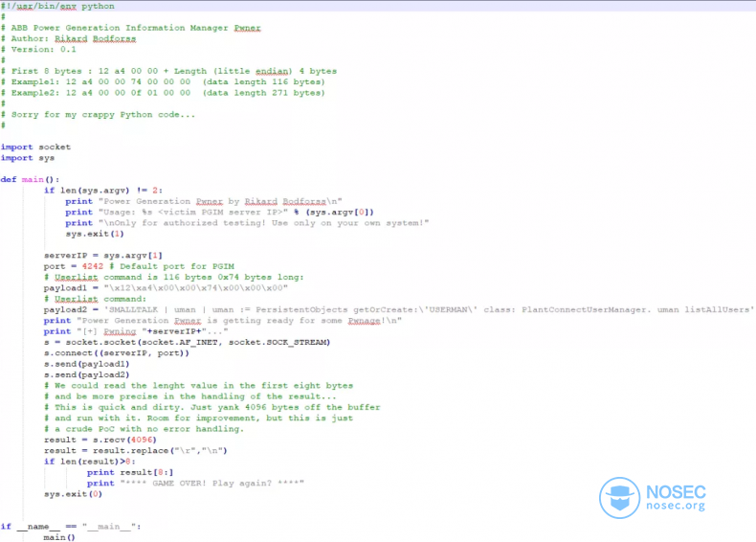
Task: Click the print line 'Only for authorized testing!'
Action: point(247,223)
